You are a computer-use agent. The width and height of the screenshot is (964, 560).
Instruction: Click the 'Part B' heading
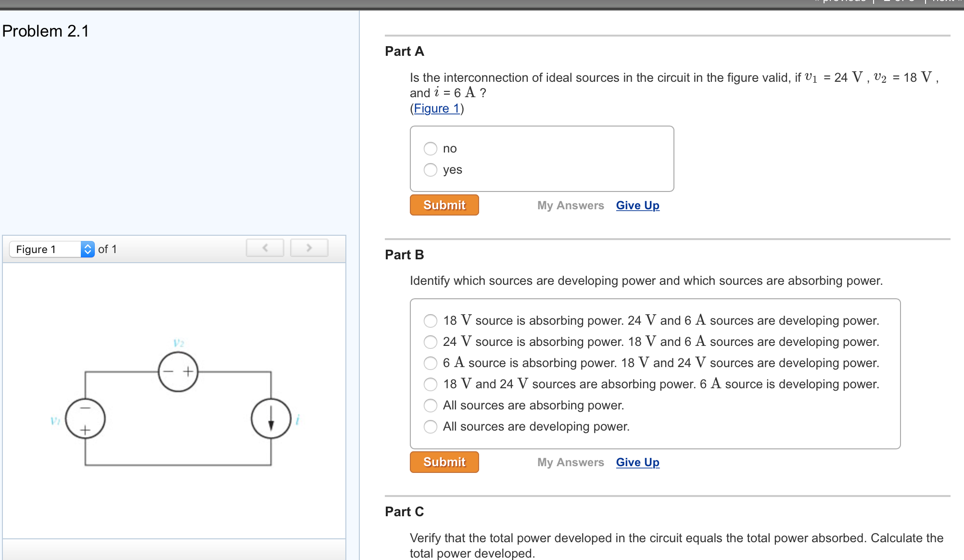[x=405, y=255]
